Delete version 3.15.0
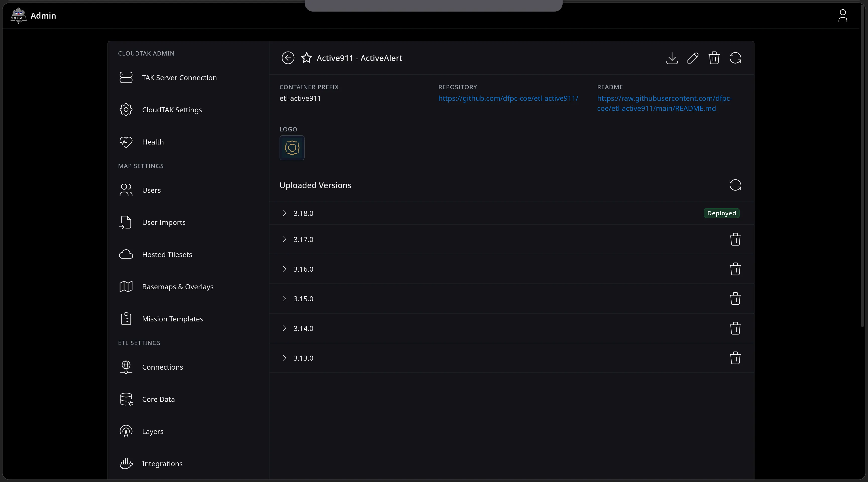 click(x=735, y=299)
